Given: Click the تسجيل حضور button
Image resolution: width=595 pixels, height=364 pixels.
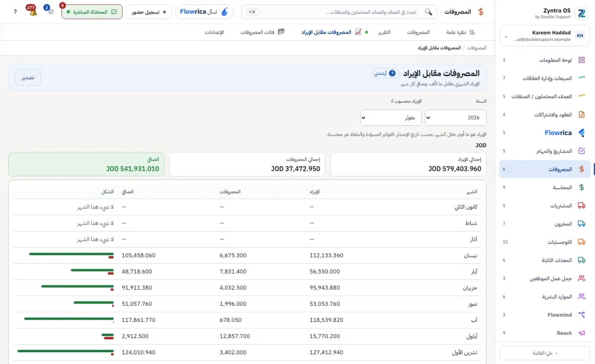Looking at the screenshot, I should 149,12.
